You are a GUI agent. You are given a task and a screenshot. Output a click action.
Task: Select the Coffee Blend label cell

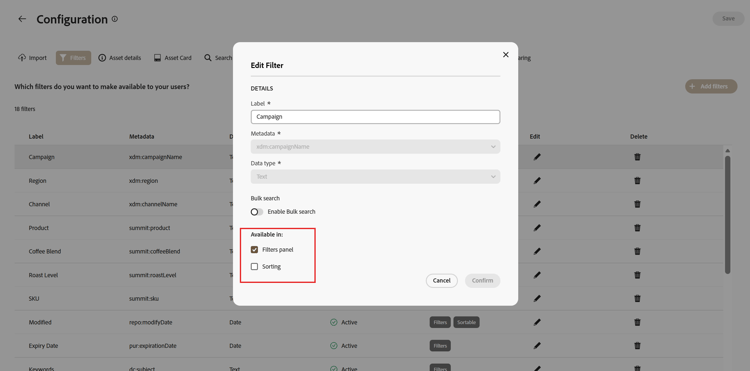click(x=45, y=251)
